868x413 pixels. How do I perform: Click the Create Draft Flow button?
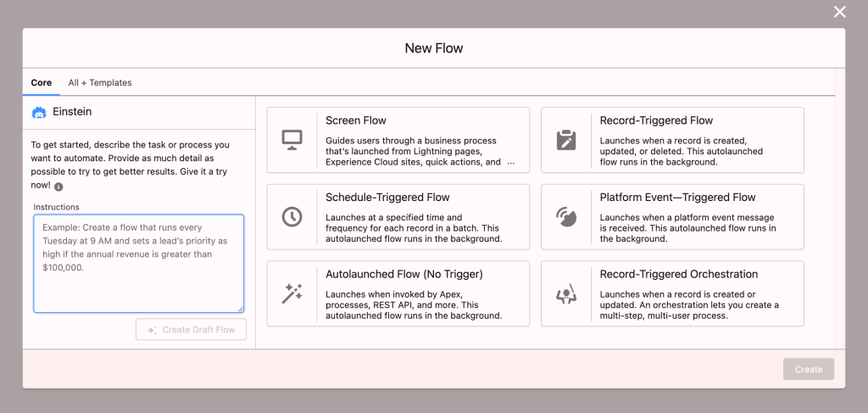(191, 330)
